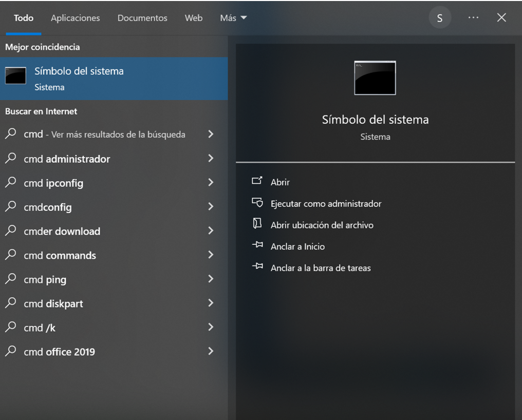Switch to the Web tab

[x=193, y=18]
